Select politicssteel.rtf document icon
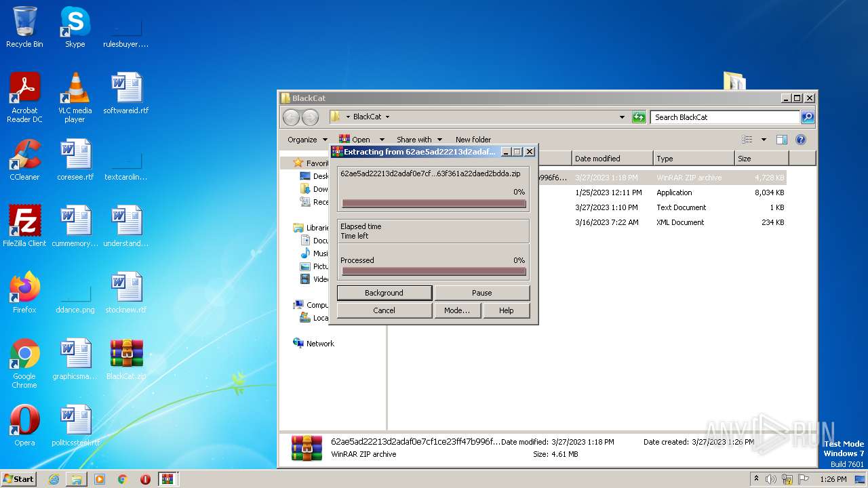The height and width of the screenshot is (488, 868). [75, 426]
